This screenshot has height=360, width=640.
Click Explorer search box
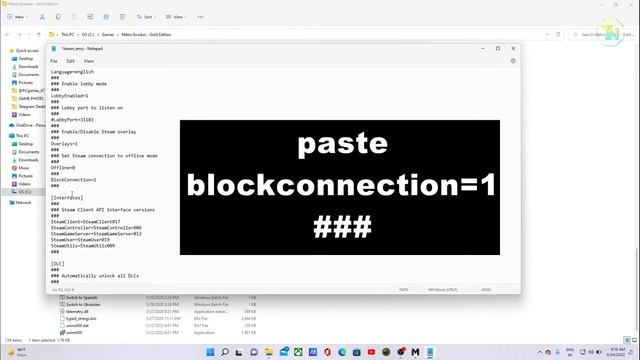(602, 35)
